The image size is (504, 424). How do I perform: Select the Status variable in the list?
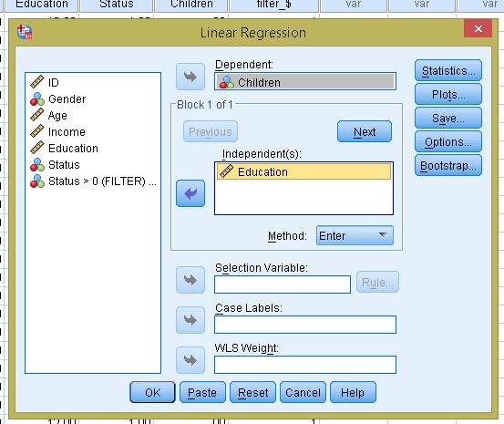(93, 165)
